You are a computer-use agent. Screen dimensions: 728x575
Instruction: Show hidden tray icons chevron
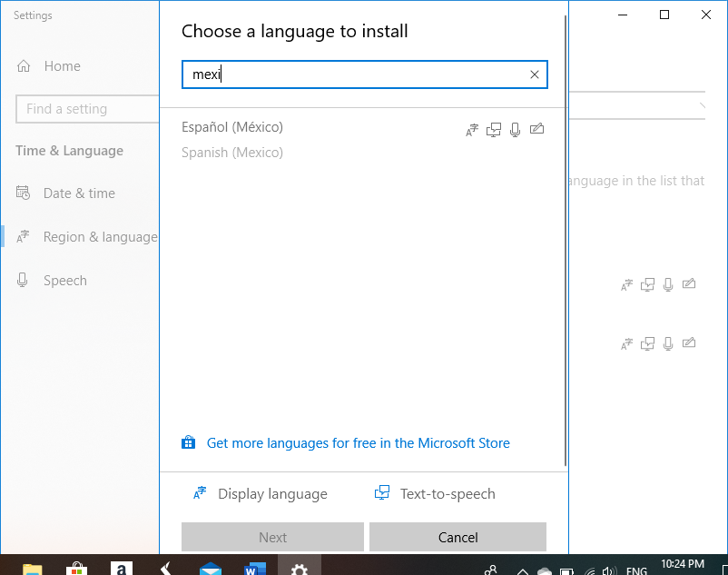(x=522, y=570)
